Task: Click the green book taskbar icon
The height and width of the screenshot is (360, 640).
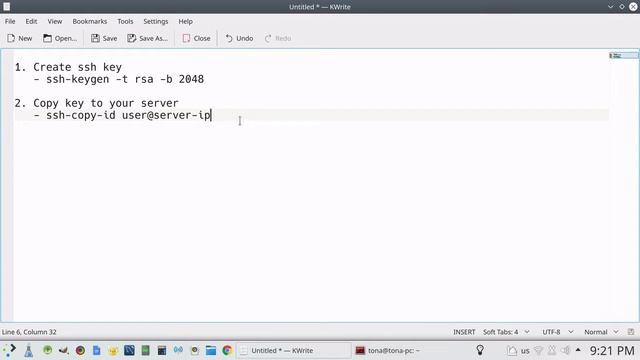Action: coord(145,350)
